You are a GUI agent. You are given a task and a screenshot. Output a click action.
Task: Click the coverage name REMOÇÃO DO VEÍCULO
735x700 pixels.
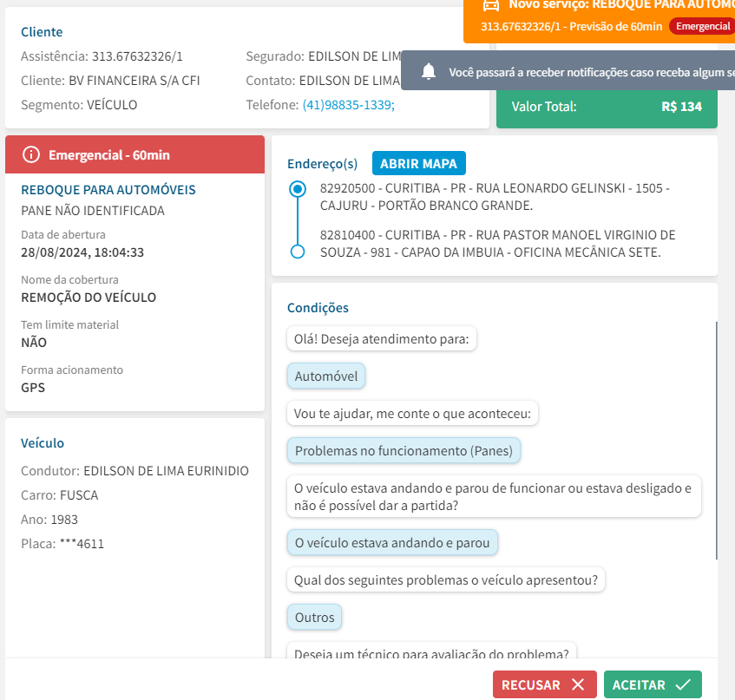[89, 298]
